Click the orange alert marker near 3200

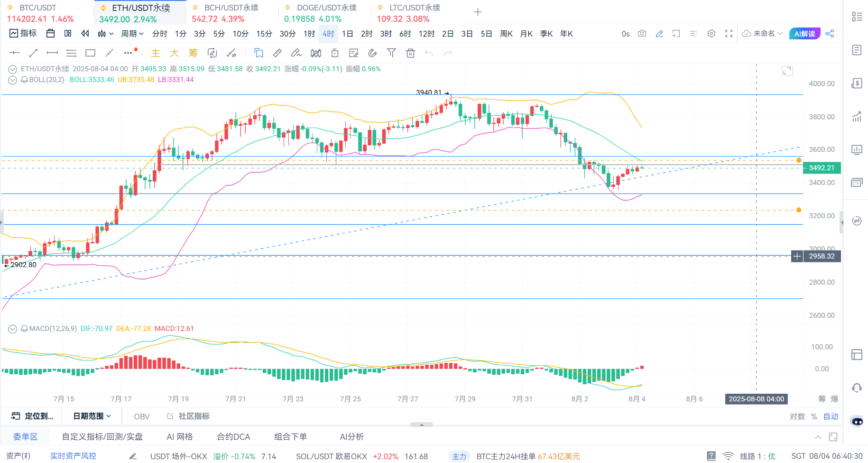point(799,210)
